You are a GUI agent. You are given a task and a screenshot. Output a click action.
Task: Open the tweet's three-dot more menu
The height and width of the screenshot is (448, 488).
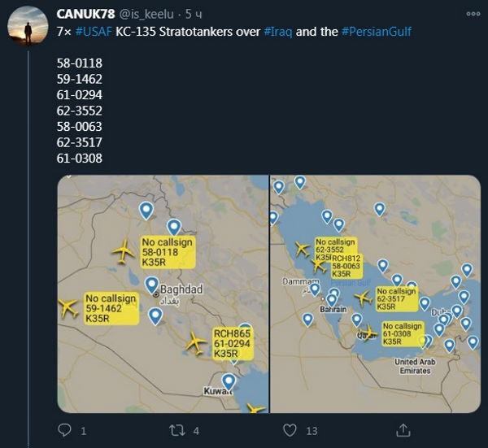(x=473, y=15)
